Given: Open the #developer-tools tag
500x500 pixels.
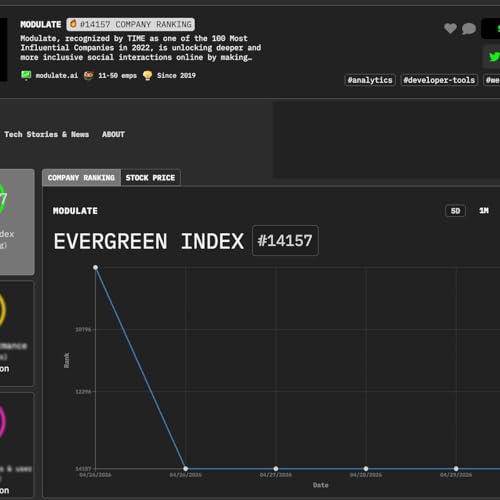Looking at the screenshot, I should (x=439, y=80).
